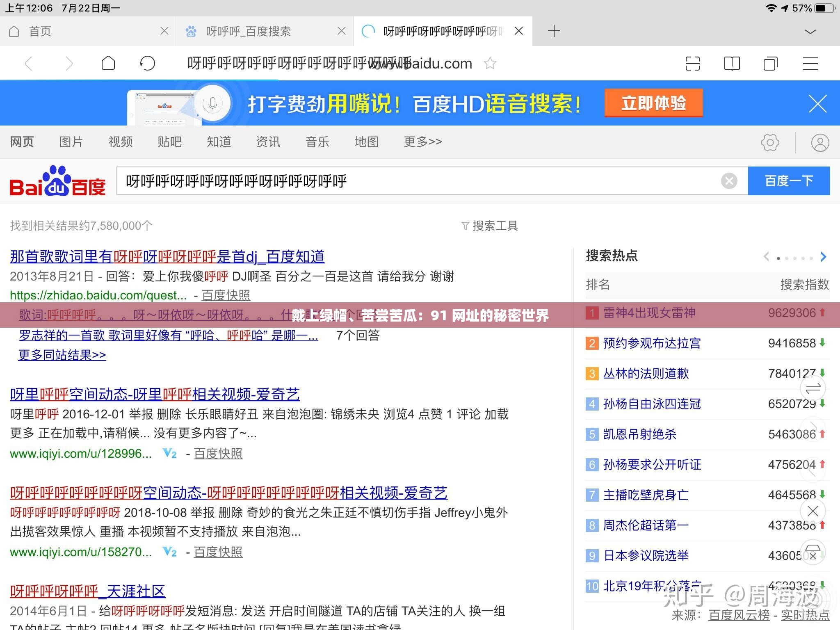Open the QR code scan icon

694,64
